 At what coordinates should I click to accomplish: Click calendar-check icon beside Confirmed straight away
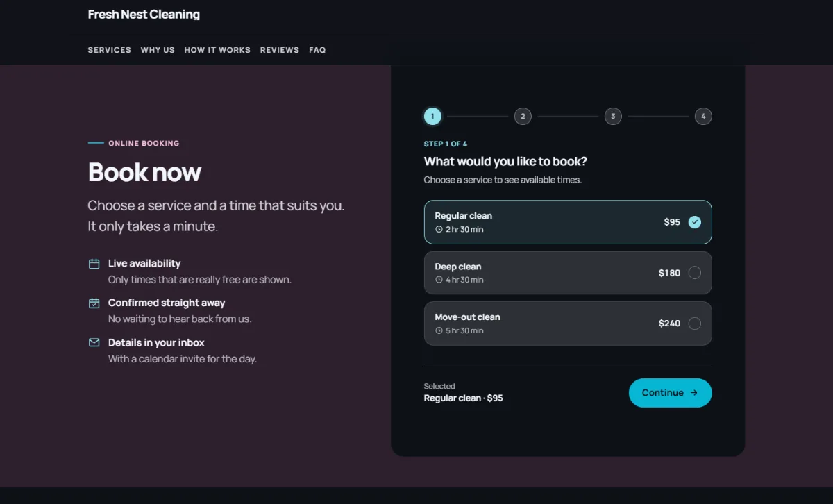coord(94,303)
